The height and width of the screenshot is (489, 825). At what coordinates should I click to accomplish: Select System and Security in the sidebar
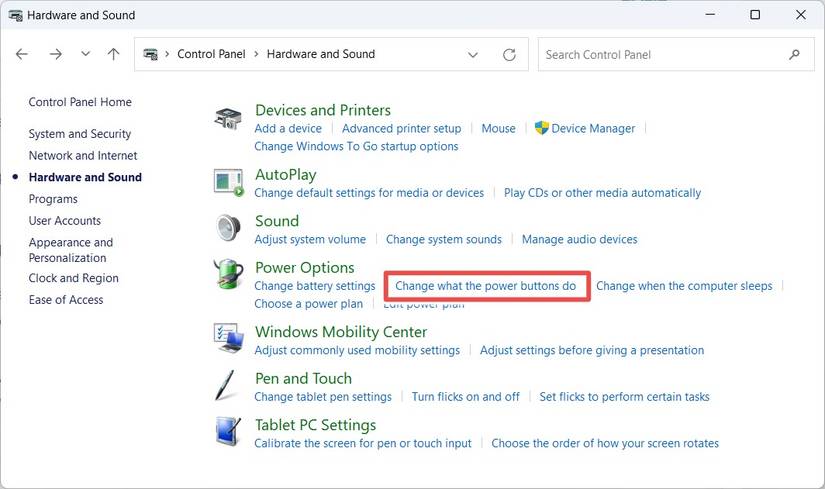(80, 134)
